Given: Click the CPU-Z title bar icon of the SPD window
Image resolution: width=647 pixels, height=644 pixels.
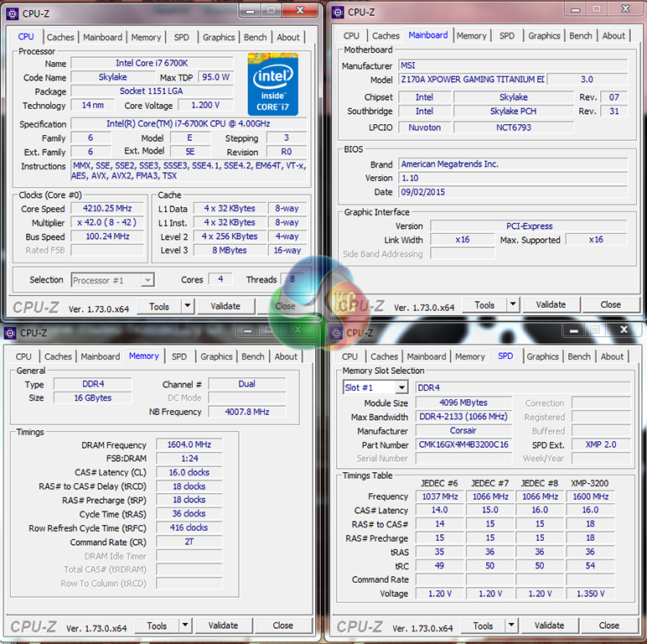Looking at the screenshot, I should (x=338, y=333).
